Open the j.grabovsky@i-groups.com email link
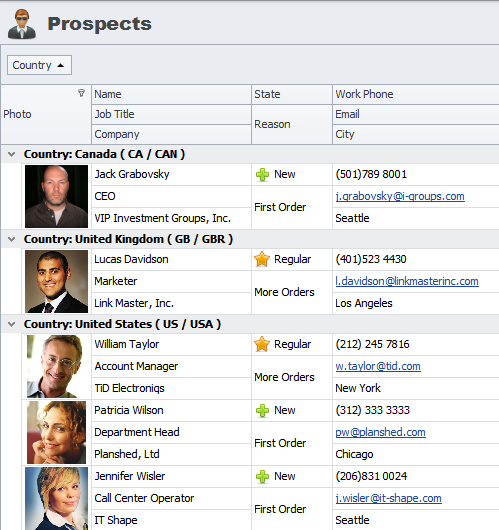Viewport: 499px width, 530px height. click(400, 196)
